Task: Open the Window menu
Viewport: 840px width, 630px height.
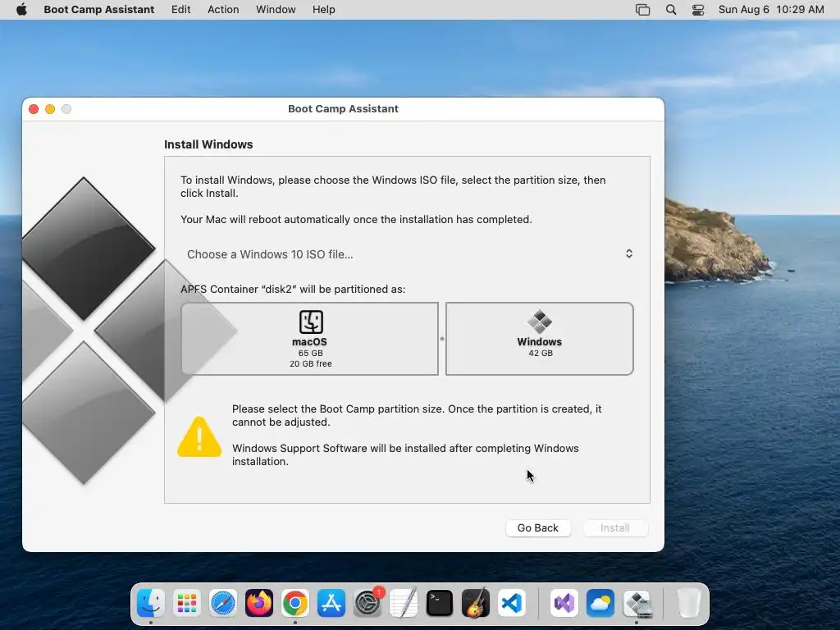Action: point(276,10)
